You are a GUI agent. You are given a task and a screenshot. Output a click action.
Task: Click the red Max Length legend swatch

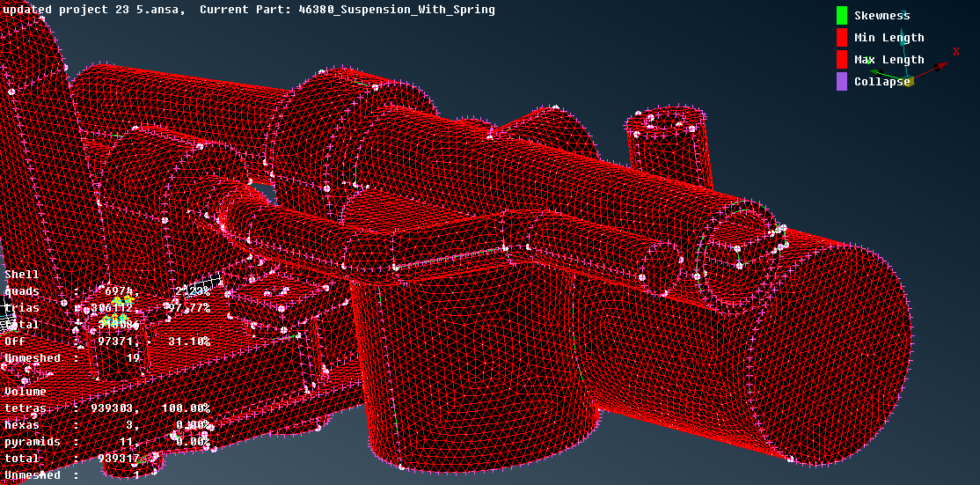point(842,59)
